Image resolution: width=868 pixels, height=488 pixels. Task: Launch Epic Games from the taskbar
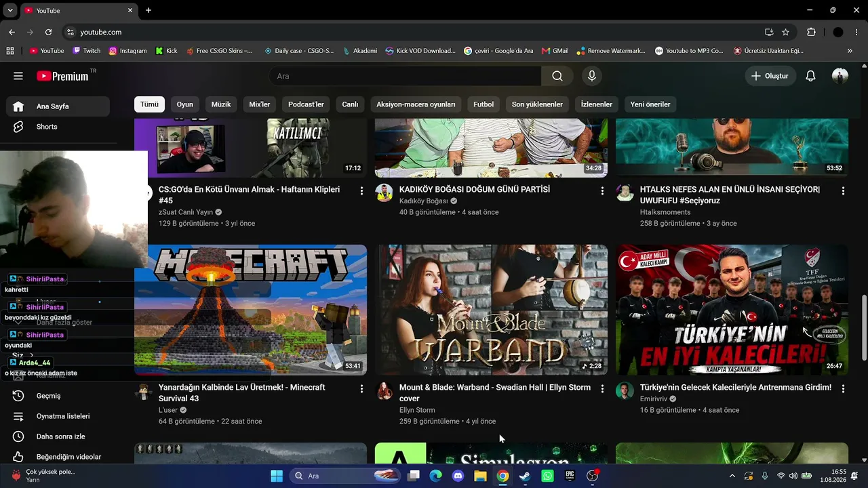[570, 476]
